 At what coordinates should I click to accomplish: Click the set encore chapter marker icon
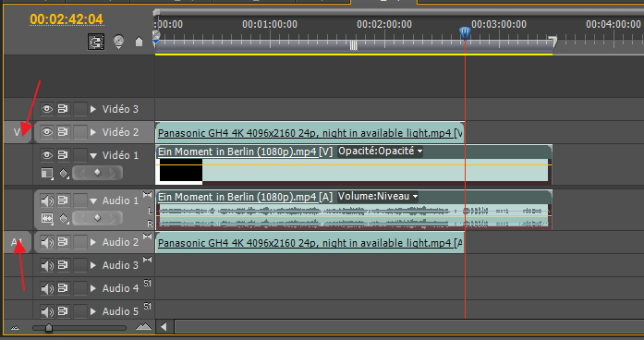point(118,42)
